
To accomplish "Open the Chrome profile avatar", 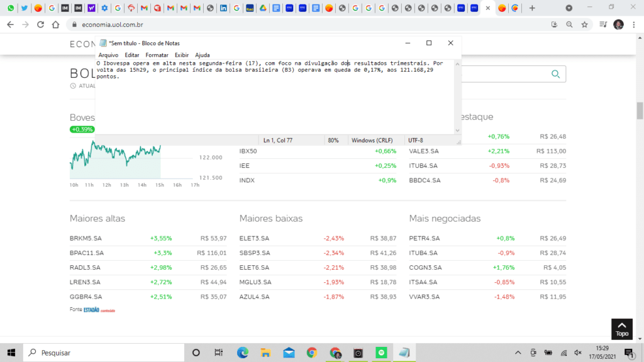I will 619,25.
